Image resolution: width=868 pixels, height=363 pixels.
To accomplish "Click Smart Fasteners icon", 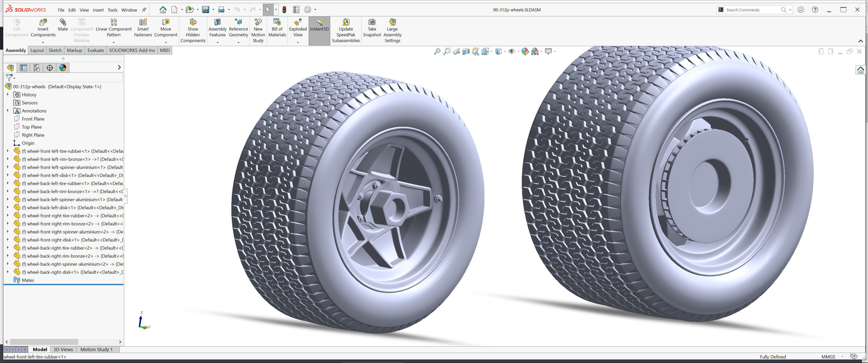I will (x=143, y=22).
